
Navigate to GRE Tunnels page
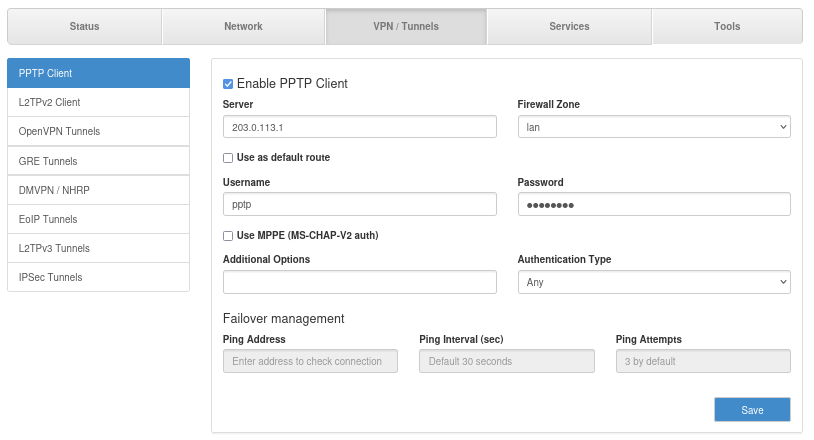pos(98,161)
